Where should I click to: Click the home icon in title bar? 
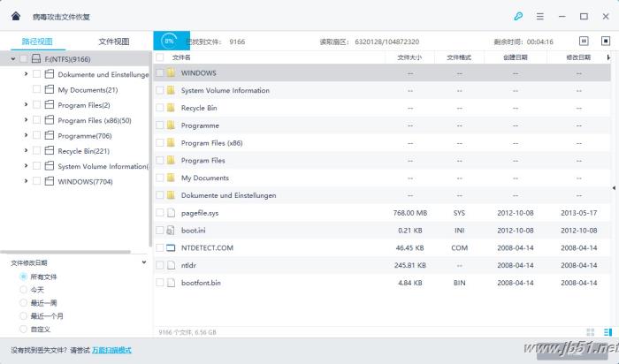[15, 16]
